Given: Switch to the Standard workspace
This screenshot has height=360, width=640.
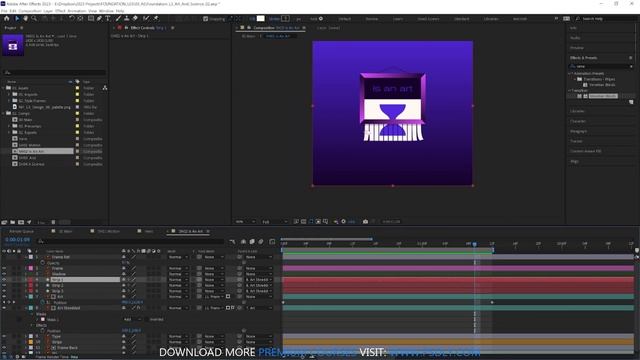Looking at the screenshot, I should 462,19.
